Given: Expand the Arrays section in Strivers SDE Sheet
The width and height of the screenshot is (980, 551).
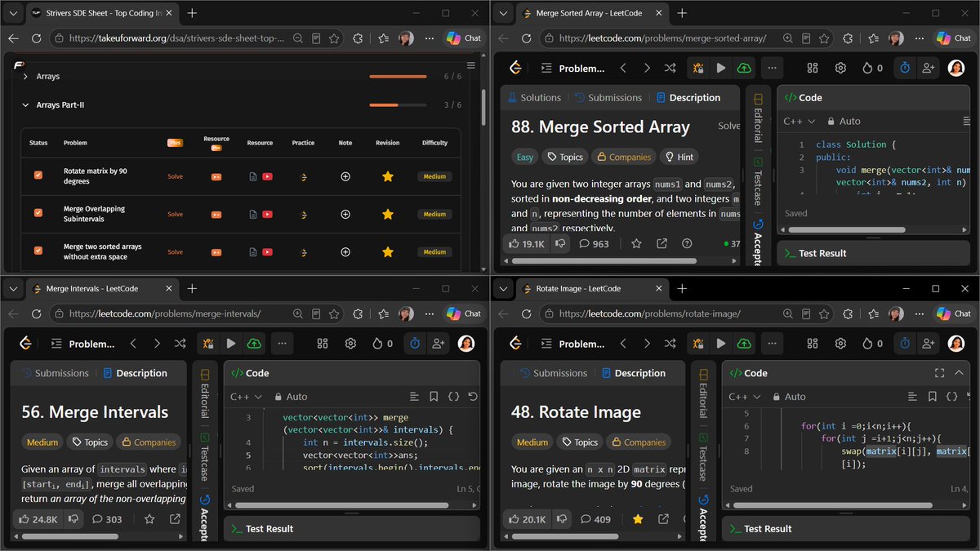Looking at the screenshot, I should tap(25, 76).
